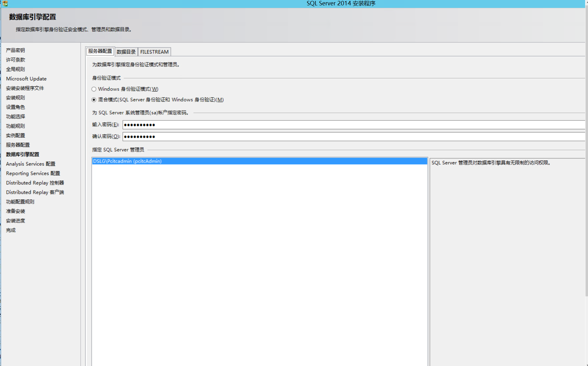The width and height of the screenshot is (588, 366).
Task: Click 安装进度 step in sidebar
Action: click(15, 220)
